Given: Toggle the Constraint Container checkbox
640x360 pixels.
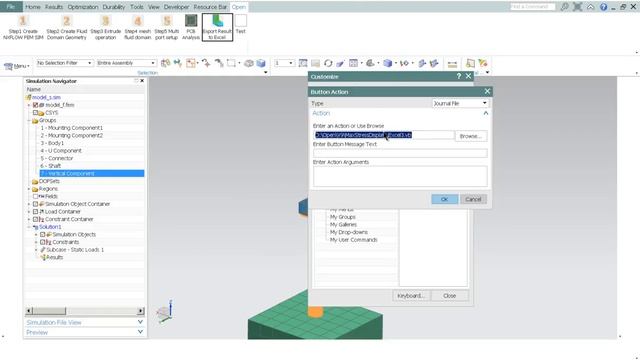Looking at the screenshot, I should [36, 219].
